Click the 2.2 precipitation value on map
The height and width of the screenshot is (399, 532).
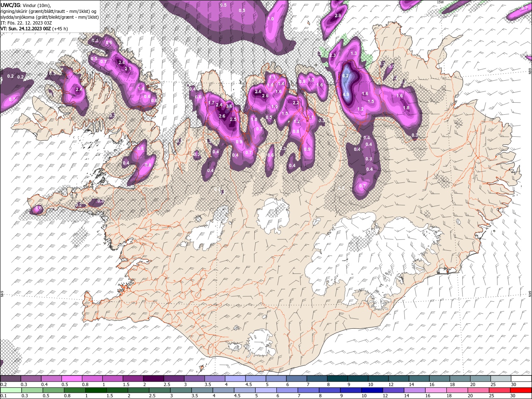296,103
